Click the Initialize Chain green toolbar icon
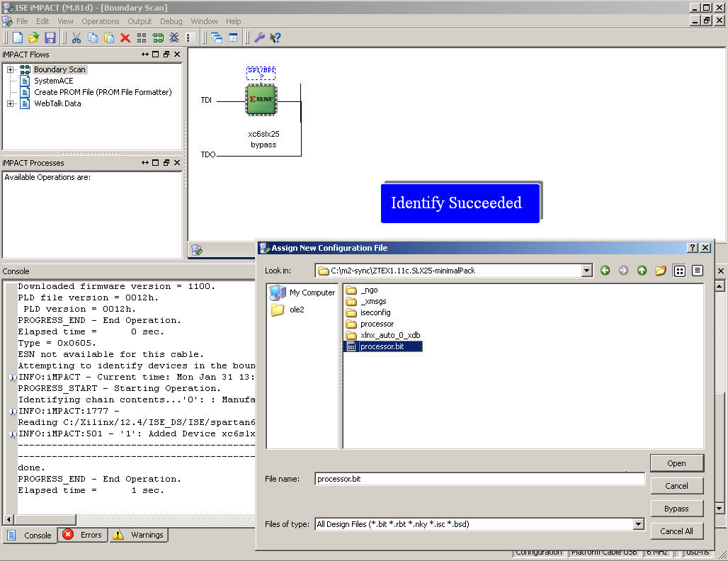 pos(158,38)
